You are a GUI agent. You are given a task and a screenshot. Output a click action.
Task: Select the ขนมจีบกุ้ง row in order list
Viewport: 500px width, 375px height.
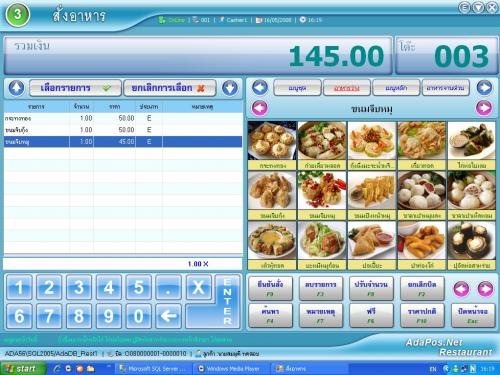[x=123, y=130]
